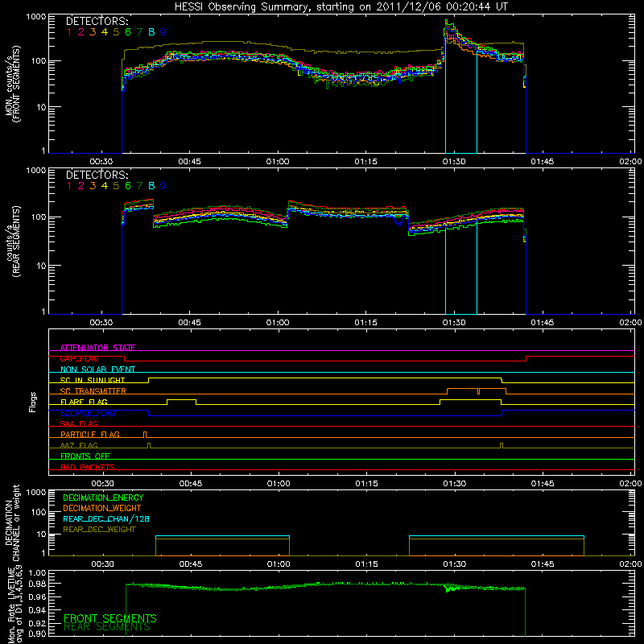This screenshot has width=644, height=644.
Task: Click the 01:00 tick under the decimation panel
Action: [x=279, y=564]
